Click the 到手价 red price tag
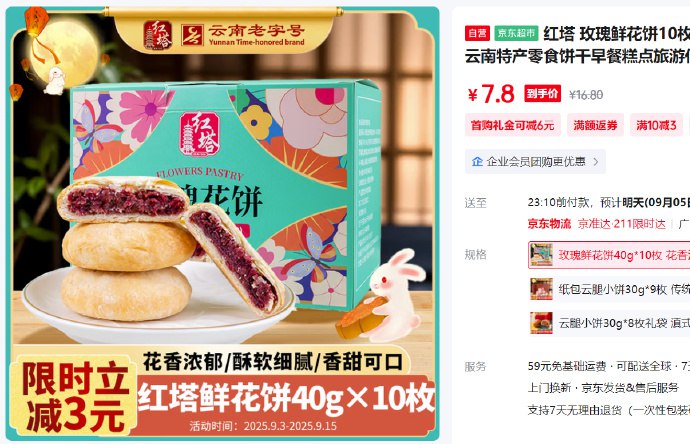690x444 pixels. click(542, 93)
